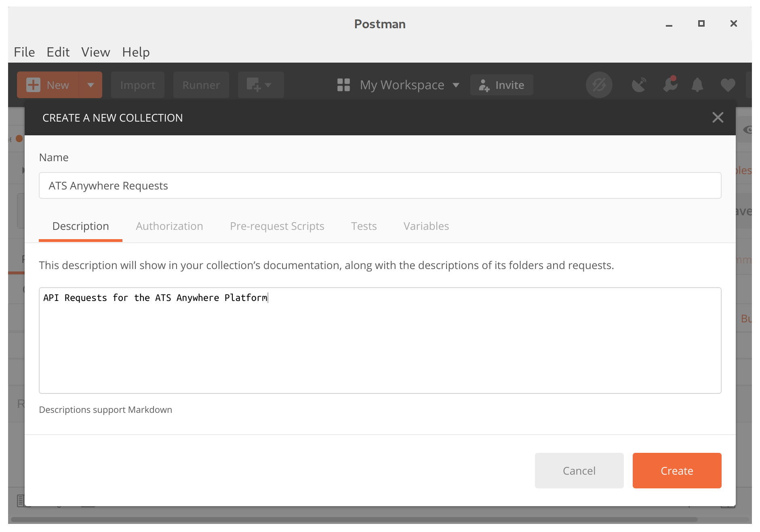
Task: Click the Cancel button
Action: 579,471
